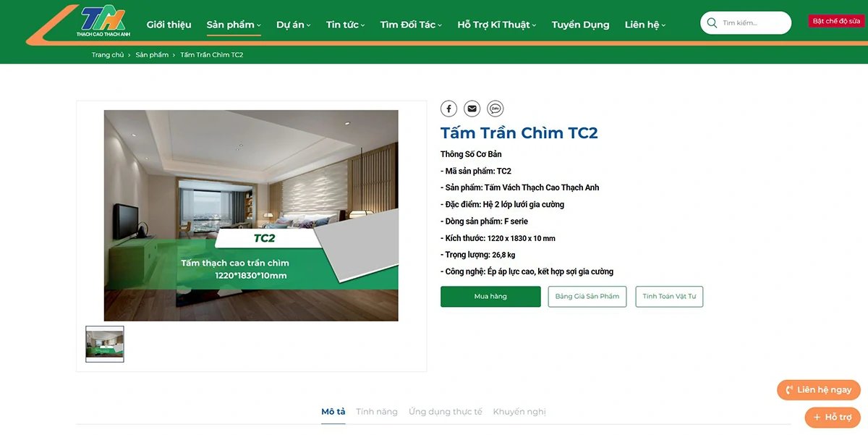Image resolution: width=868 pixels, height=435 pixels.
Task: Share product on Facebook icon
Action: tap(448, 109)
